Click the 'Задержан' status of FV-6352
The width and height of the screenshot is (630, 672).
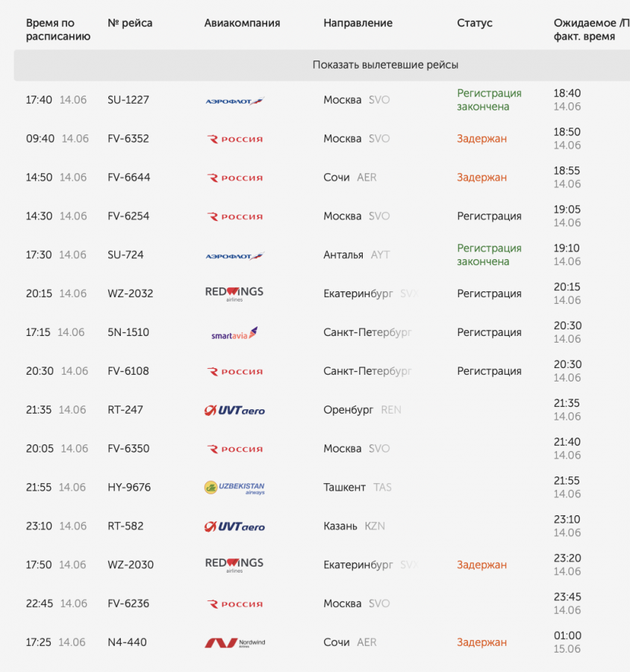click(x=481, y=139)
